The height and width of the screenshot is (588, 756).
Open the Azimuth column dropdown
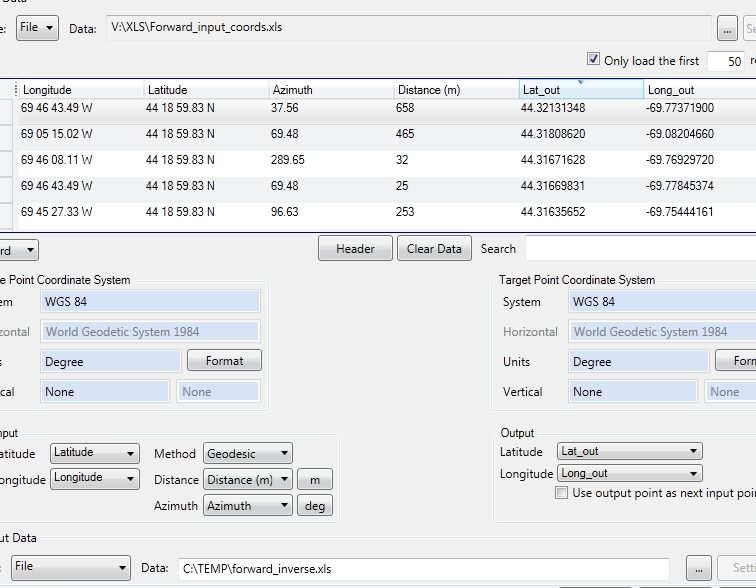[248, 506]
